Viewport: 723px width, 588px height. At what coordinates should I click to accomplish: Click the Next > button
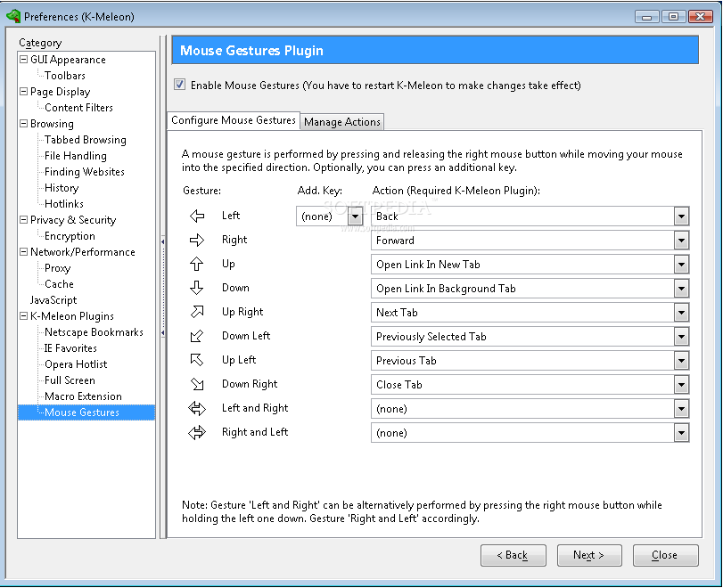589,555
